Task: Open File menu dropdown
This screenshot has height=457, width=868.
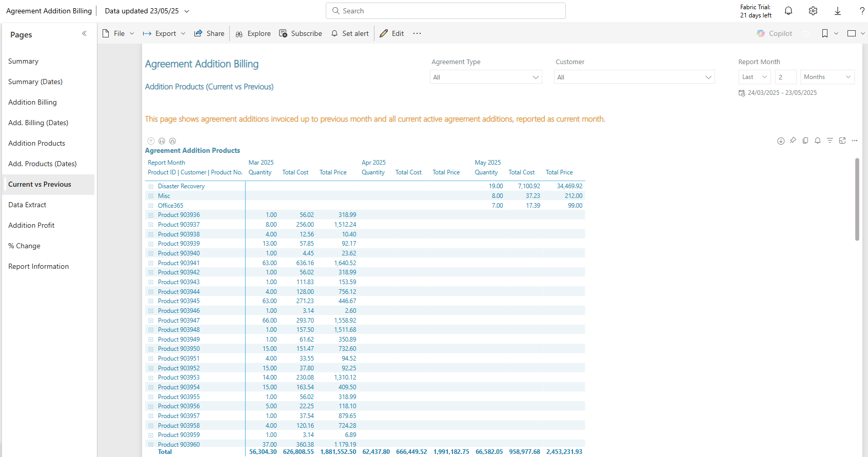Action: click(x=118, y=33)
